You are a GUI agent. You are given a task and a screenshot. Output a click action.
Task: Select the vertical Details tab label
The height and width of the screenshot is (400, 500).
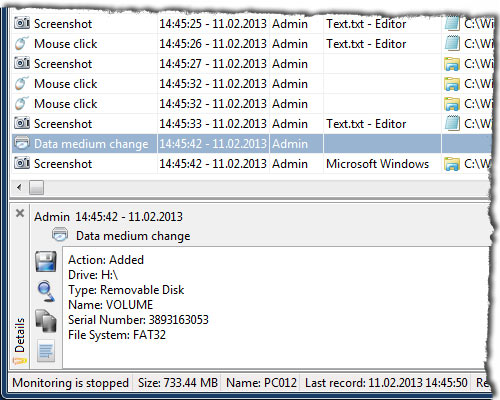coord(20,335)
